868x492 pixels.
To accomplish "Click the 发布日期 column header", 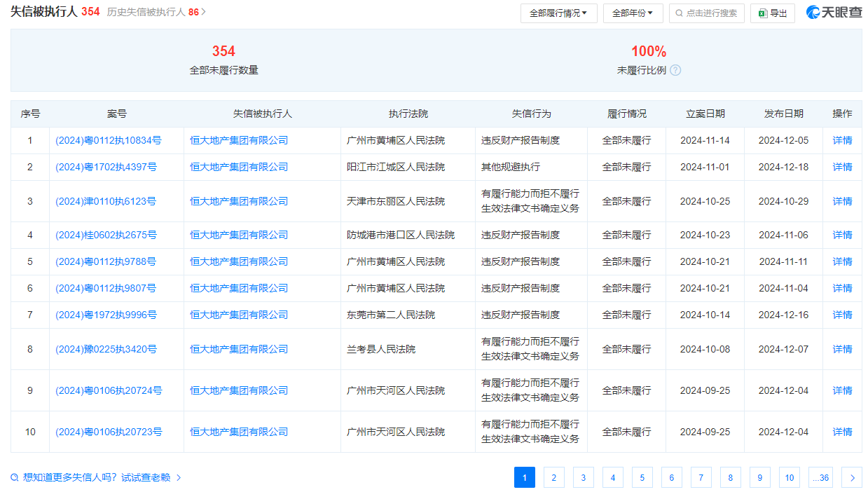I will pyautogui.click(x=784, y=114).
